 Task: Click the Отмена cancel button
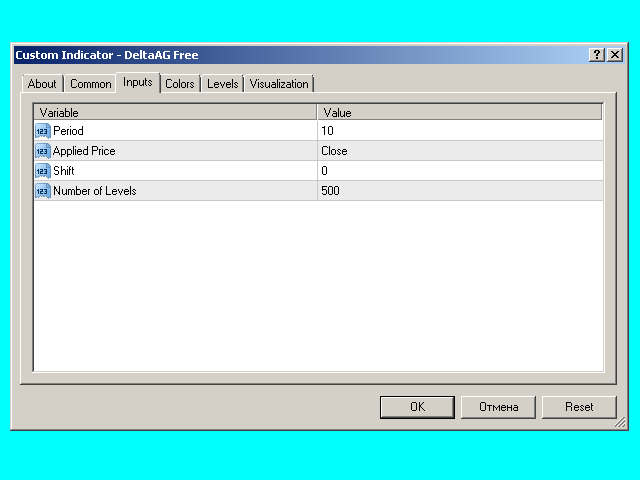pyautogui.click(x=498, y=407)
